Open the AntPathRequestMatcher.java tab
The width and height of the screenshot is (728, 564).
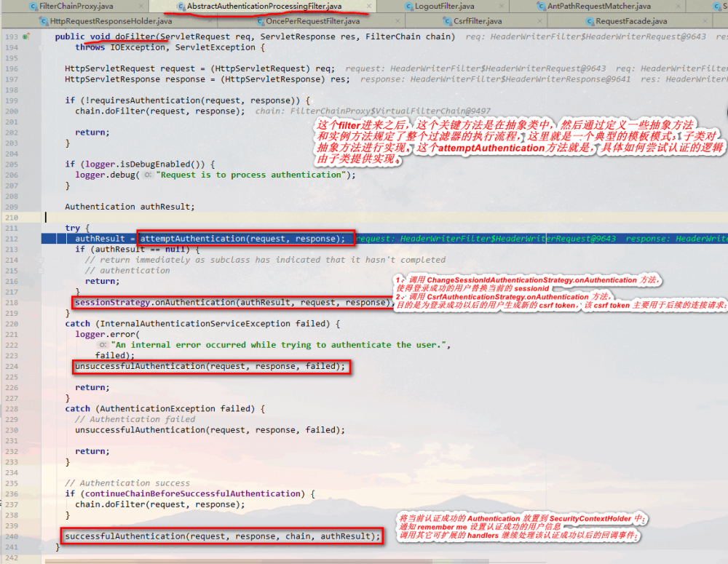click(x=599, y=7)
